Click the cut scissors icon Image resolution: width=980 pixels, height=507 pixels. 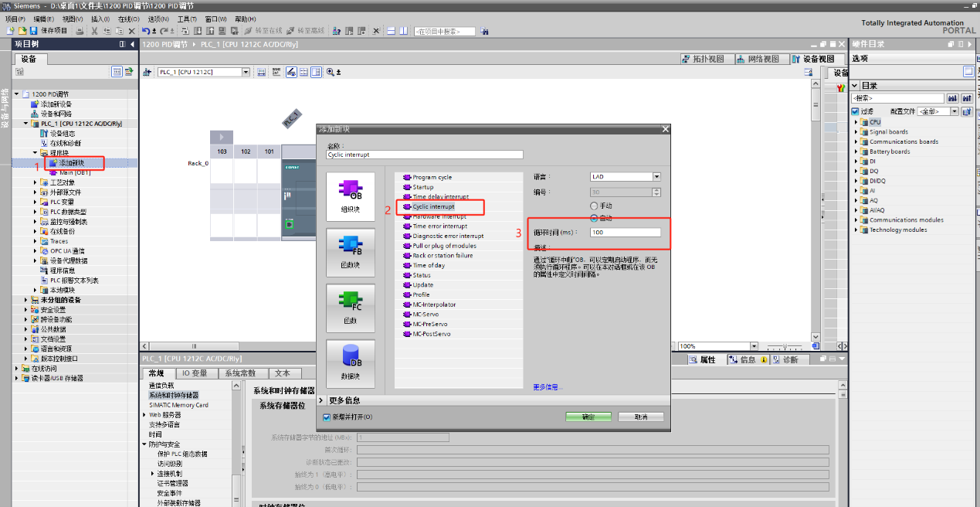[94, 31]
